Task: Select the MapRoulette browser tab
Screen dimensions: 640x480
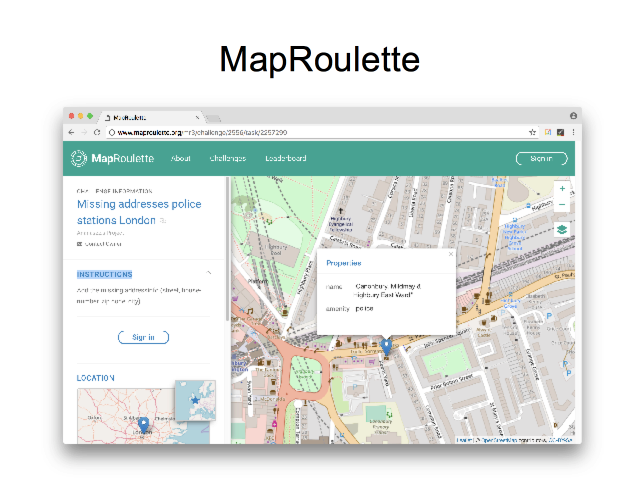Action: tap(151, 118)
